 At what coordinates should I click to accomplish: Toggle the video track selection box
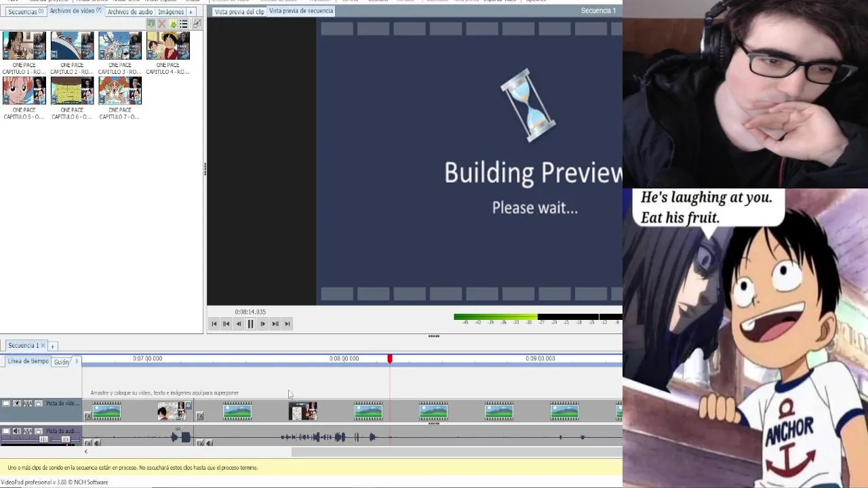pyautogui.click(x=6, y=403)
